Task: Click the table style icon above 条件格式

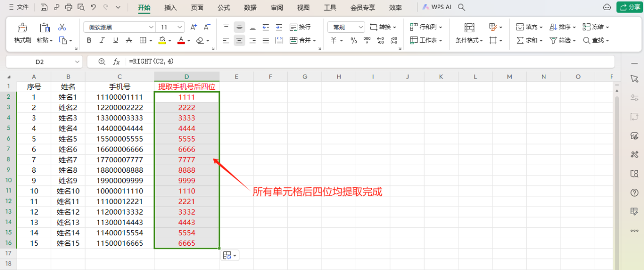Action: pos(469,28)
